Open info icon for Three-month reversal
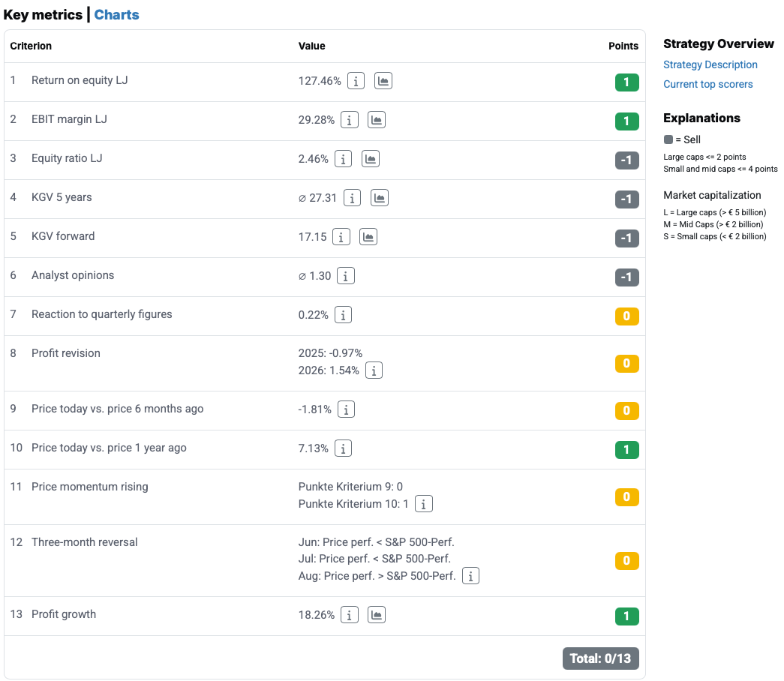The height and width of the screenshot is (681, 784). click(x=470, y=576)
